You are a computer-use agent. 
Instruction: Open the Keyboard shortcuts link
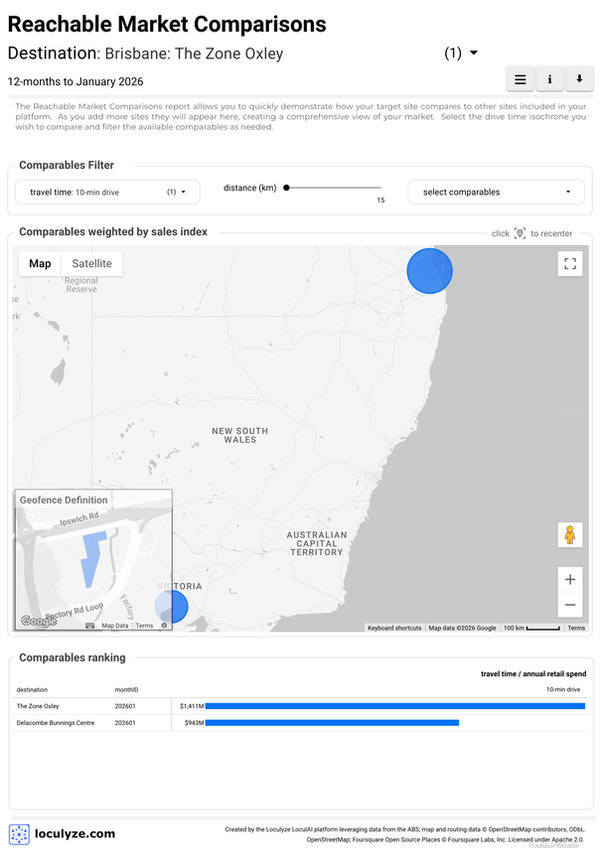394,628
